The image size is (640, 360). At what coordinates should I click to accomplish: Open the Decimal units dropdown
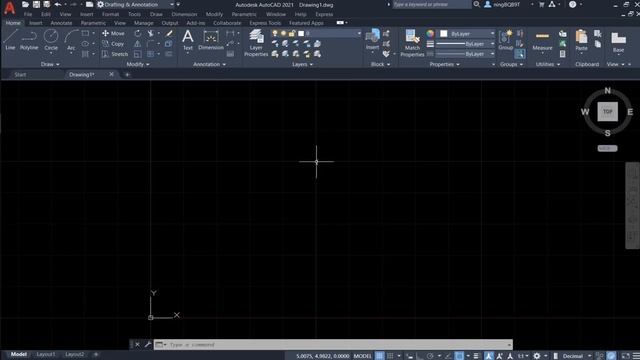point(577,356)
